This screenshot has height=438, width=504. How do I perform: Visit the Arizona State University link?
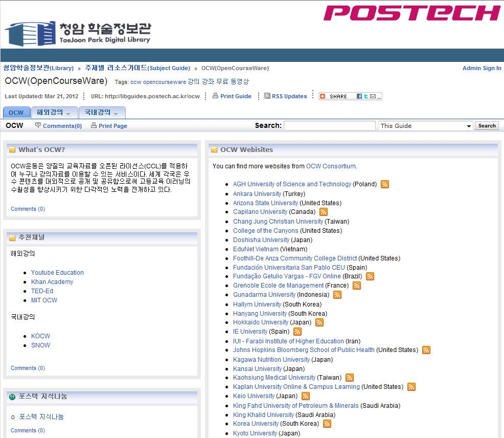click(x=265, y=203)
